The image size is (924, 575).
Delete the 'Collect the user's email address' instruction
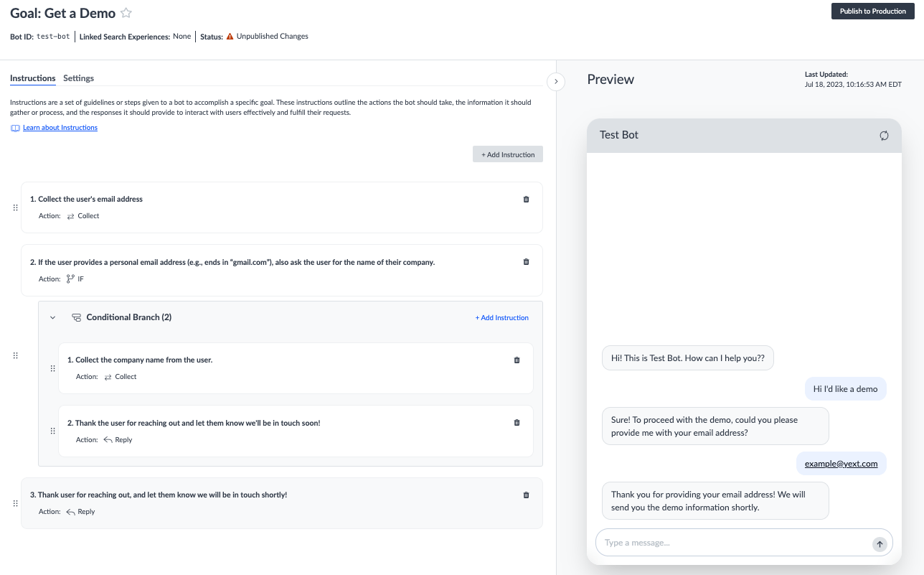(526, 200)
